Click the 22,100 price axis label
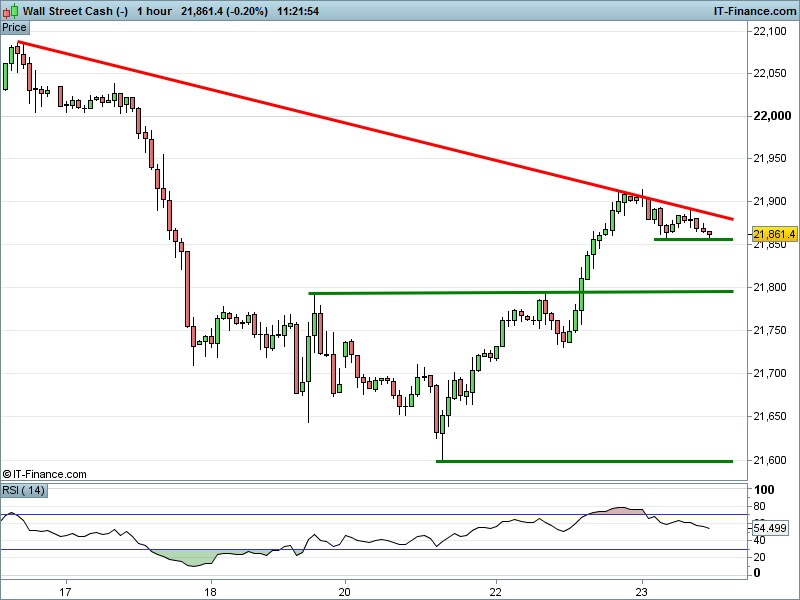The width and height of the screenshot is (800, 600). [x=770, y=31]
